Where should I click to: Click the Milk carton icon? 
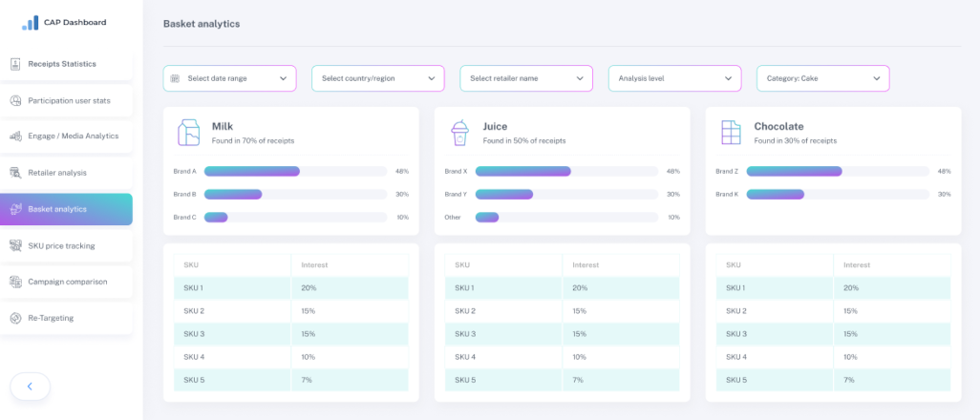(x=188, y=133)
